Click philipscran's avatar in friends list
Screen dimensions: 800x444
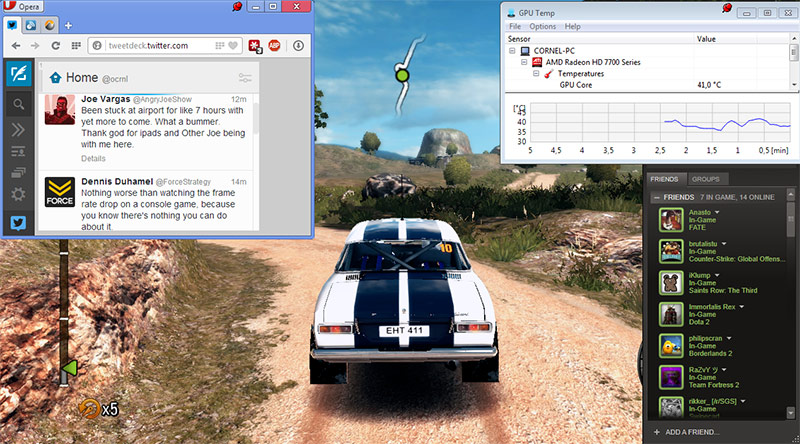pos(671,346)
